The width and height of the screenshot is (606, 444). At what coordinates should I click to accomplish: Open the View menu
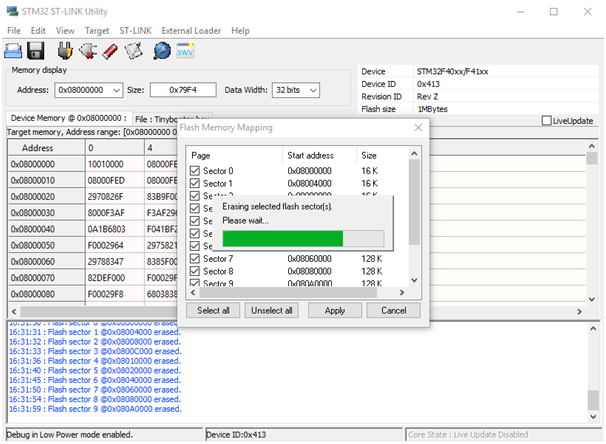[x=65, y=31]
